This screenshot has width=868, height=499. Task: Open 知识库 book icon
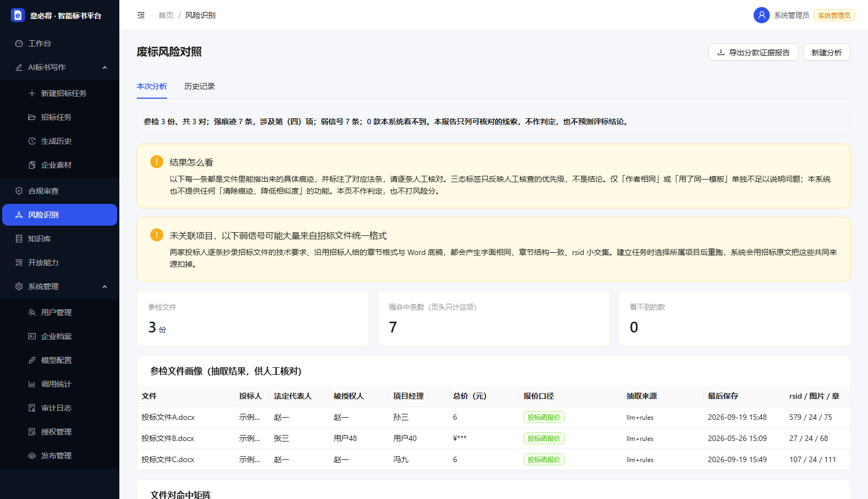[19, 239]
